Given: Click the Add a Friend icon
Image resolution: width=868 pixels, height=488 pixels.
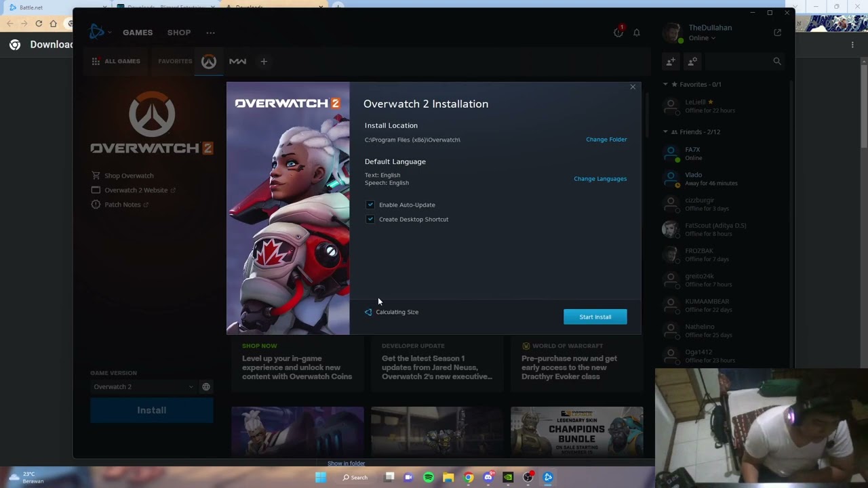Looking at the screenshot, I should (x=671, y=61).
